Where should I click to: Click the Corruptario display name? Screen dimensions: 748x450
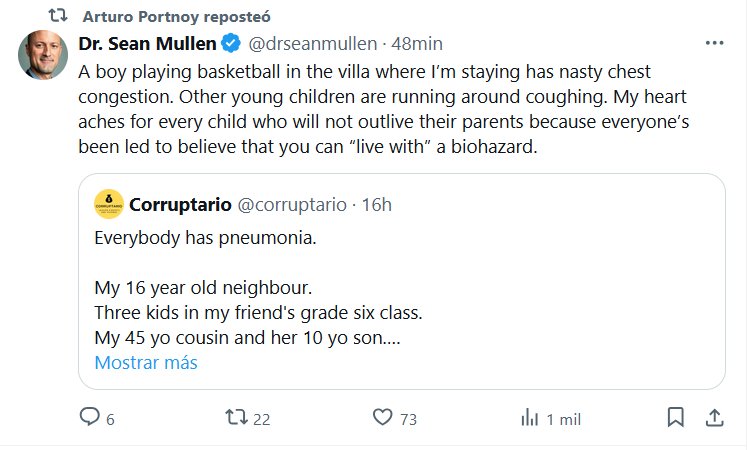(179, 205)
